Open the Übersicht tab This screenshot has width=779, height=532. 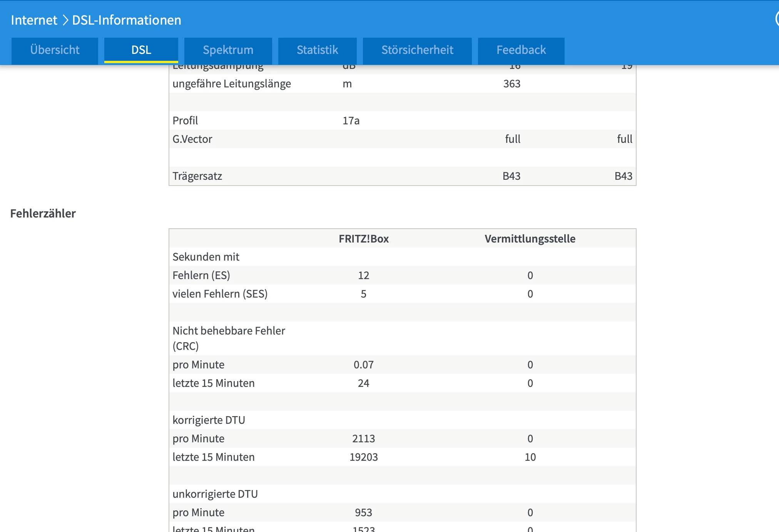click(x=55, y=50)
